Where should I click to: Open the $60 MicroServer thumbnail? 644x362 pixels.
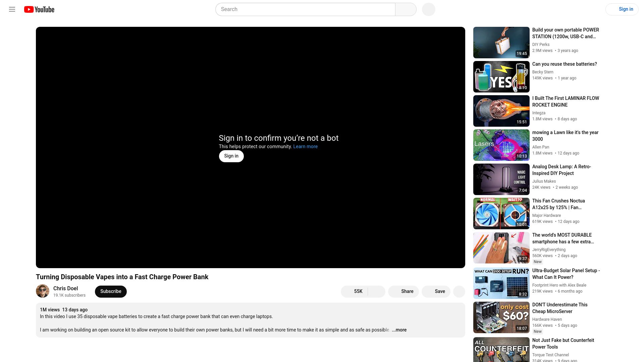click(x=501, y=317)
